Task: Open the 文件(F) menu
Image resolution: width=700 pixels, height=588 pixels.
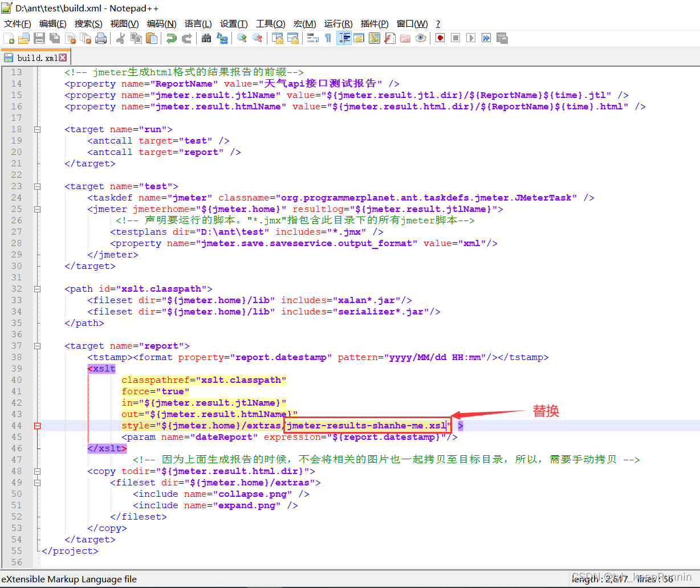Action: click(x=18, y=23)
